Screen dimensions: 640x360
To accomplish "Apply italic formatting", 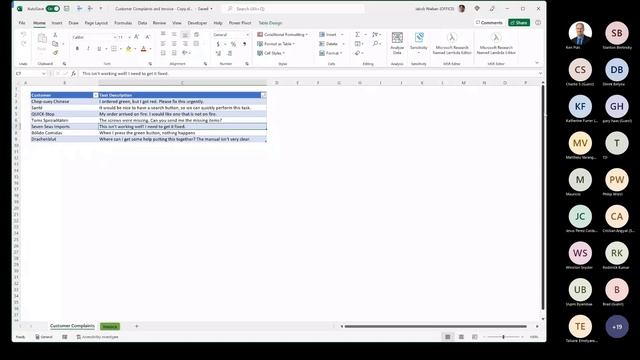I will click(88, 49).
